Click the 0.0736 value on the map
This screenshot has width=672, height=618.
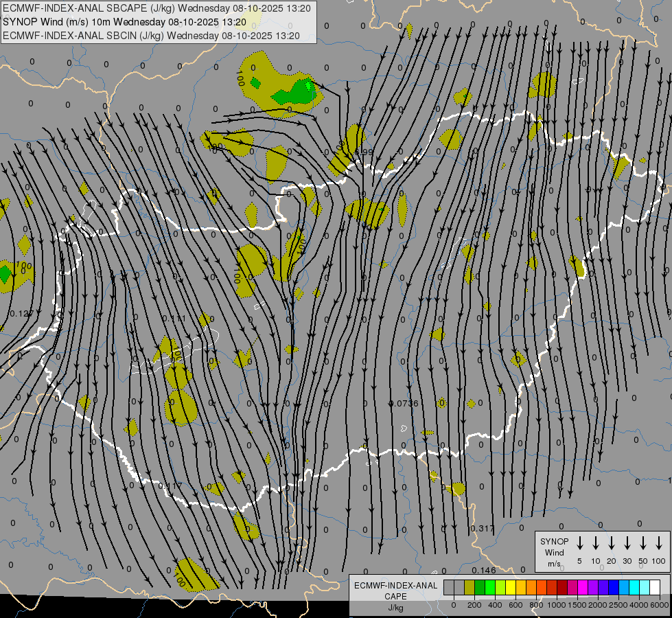point(404,403)
